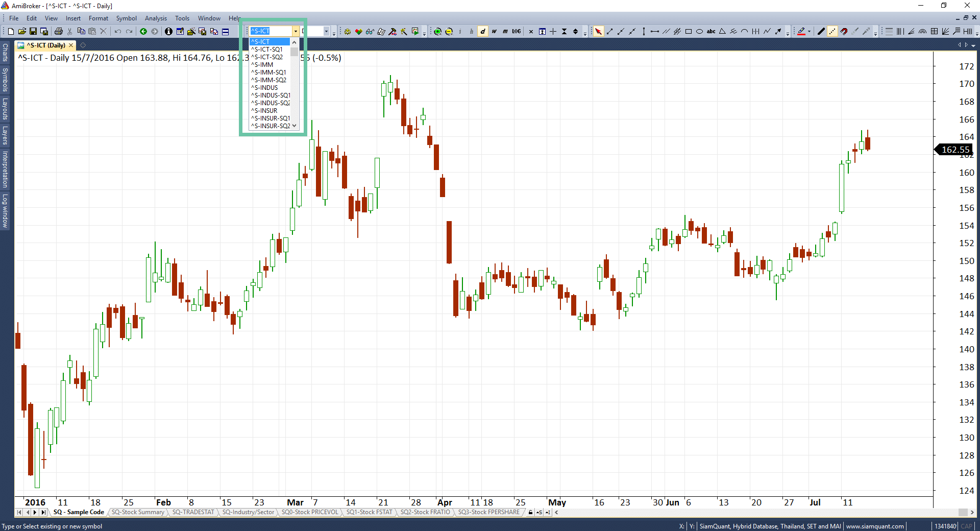Toggle LOG scale on the chart
The image size is (980, 531).
click(517, 32)
